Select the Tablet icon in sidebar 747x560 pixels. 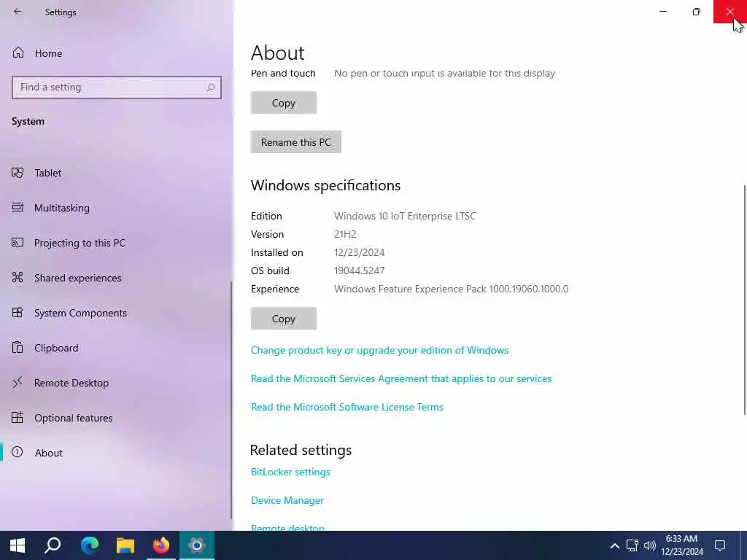[18, 172]
